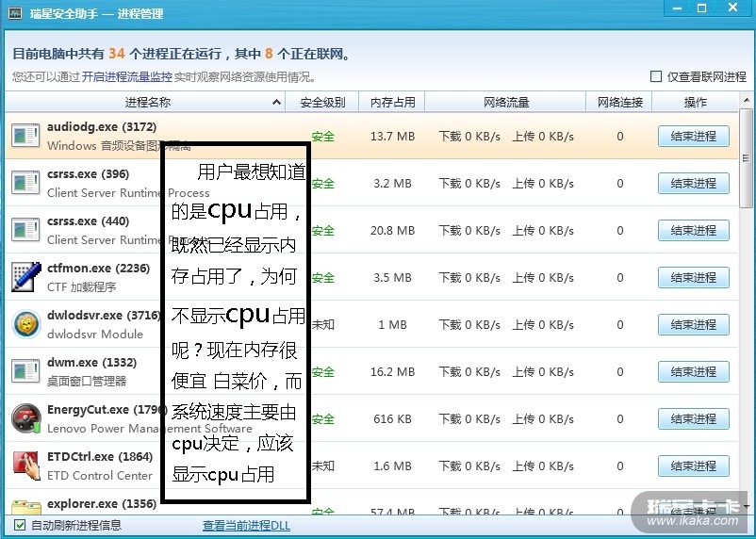The width and height of the screenshot is (756, 539).
Task: Click 未知 security level for dwlodsvr.exe
Action: pos(323,325)
